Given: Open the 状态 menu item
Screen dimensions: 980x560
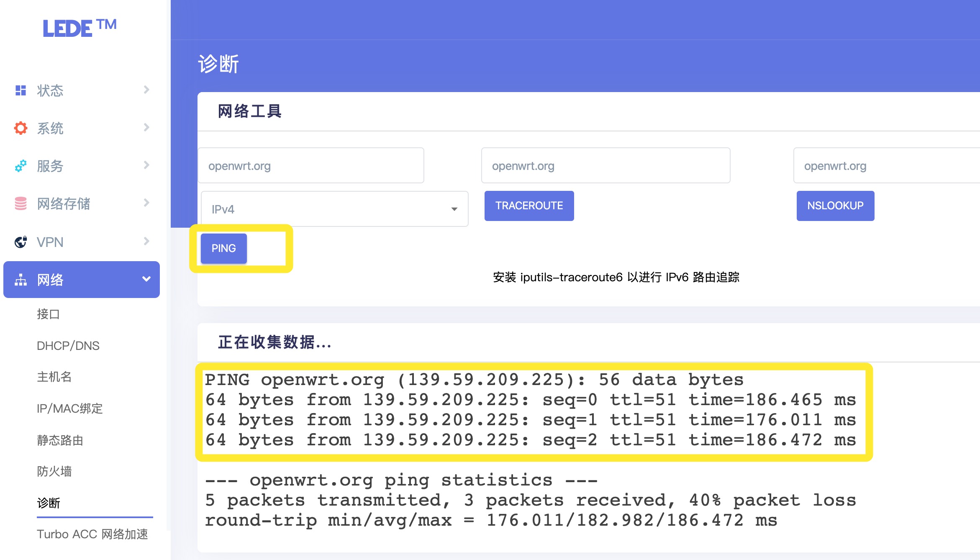Looking at the screenshot, I should tap(82, 90).
